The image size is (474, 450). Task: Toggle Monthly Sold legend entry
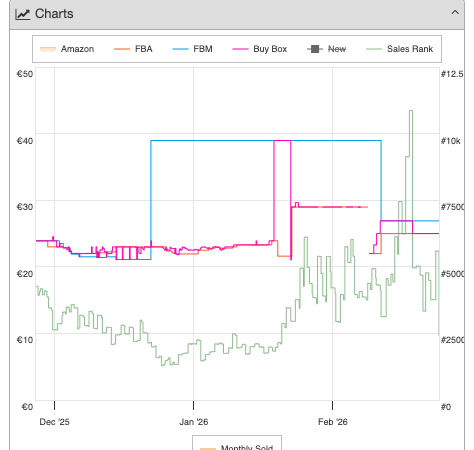point(237,447)
